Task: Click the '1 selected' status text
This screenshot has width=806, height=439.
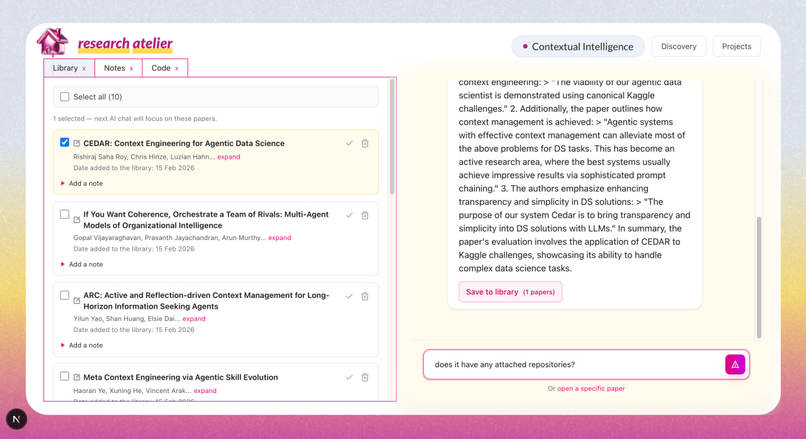Action: 135,119
